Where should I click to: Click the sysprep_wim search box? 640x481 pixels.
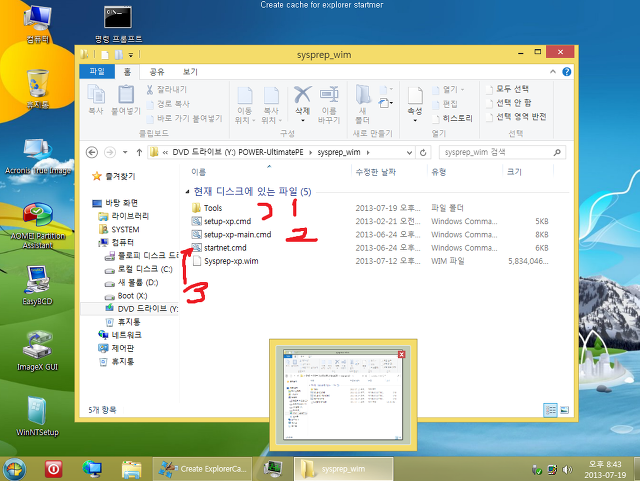pos(502,152)
